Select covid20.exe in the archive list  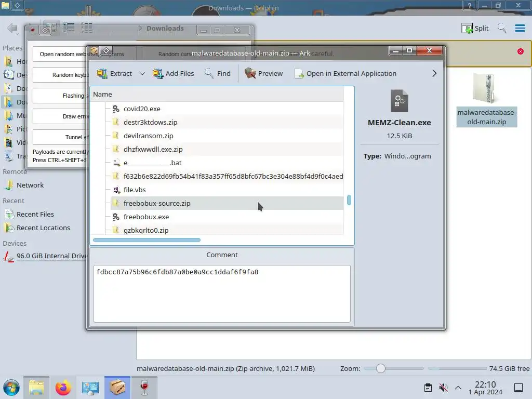[227, 109]
